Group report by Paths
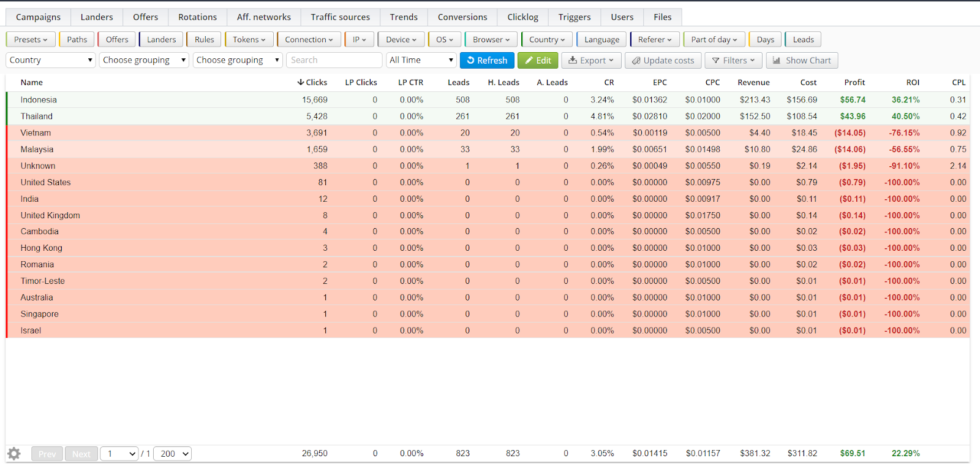This screenshot has width=980, height=466. tap(77, 40)
